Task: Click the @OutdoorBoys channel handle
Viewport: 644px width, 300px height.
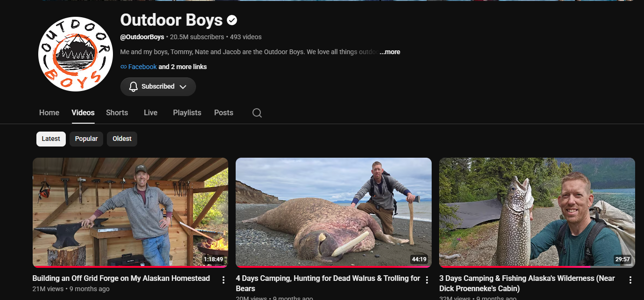Action: [142, 37]
